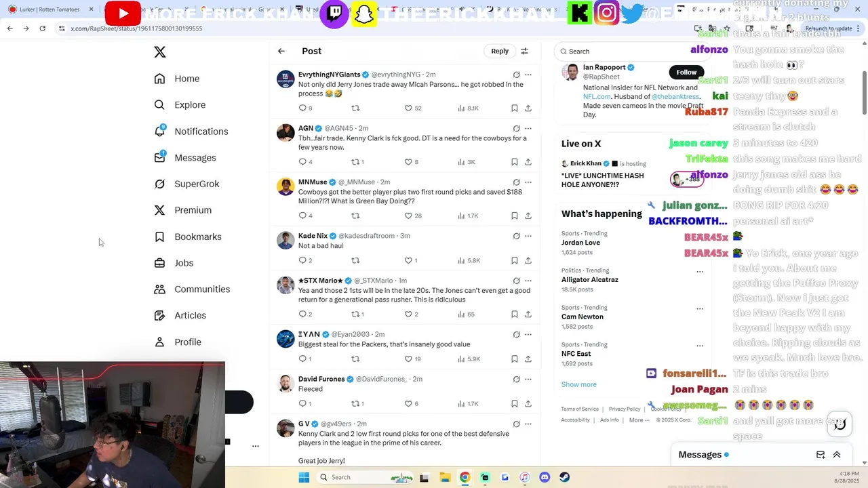The image size is (868, 488).
Task: Open more options for Cam Newton trend
Action: click(700, 308)
